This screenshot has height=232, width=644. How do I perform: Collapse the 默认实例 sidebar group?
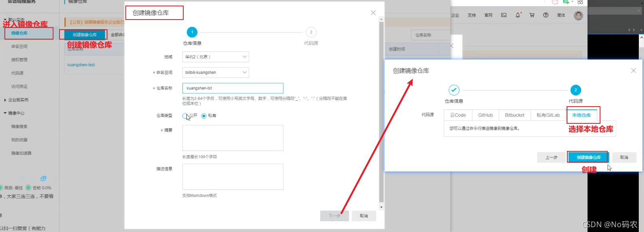point(5,19)
